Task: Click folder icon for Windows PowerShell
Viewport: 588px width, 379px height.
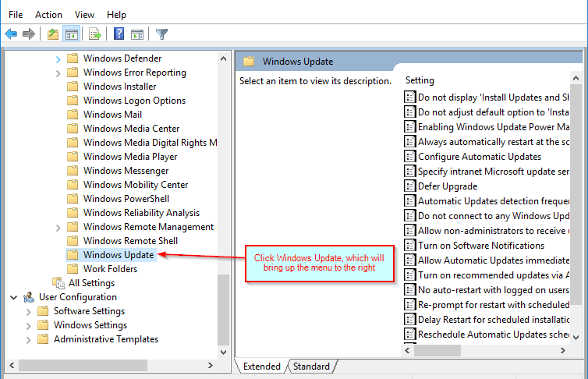Action: 73,199
